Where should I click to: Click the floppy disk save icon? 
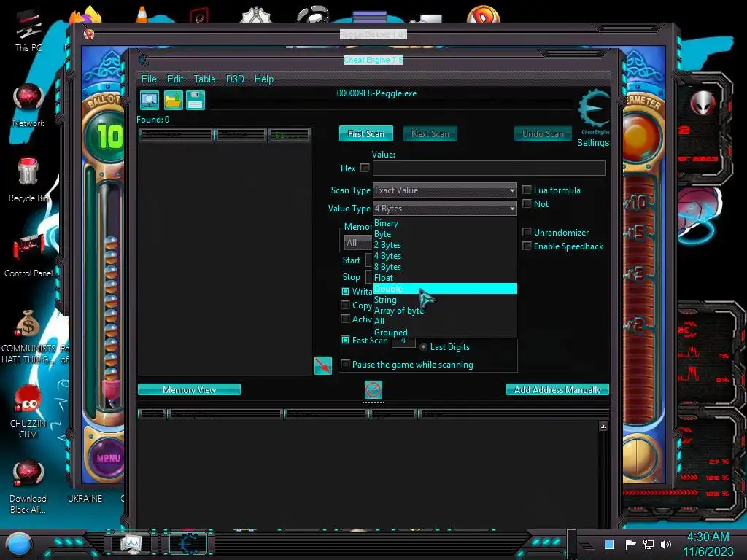coord(196,101)
